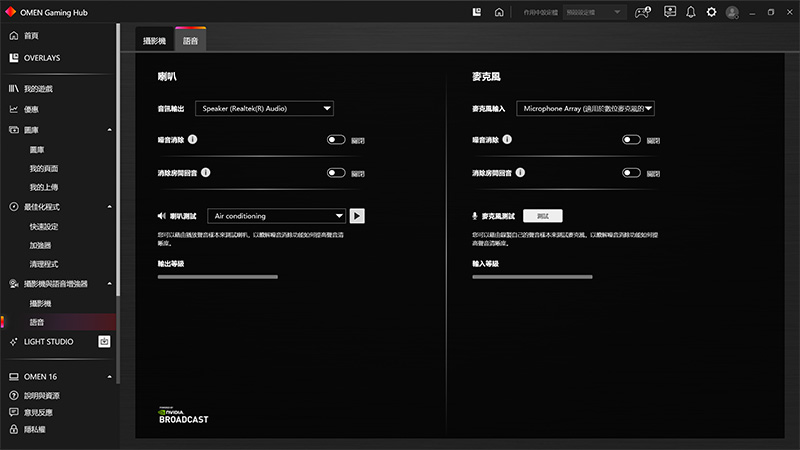This screenshot has width=800, height=450.
Task: Click the feedback speech bubble icon
Action: click(14, 412)
